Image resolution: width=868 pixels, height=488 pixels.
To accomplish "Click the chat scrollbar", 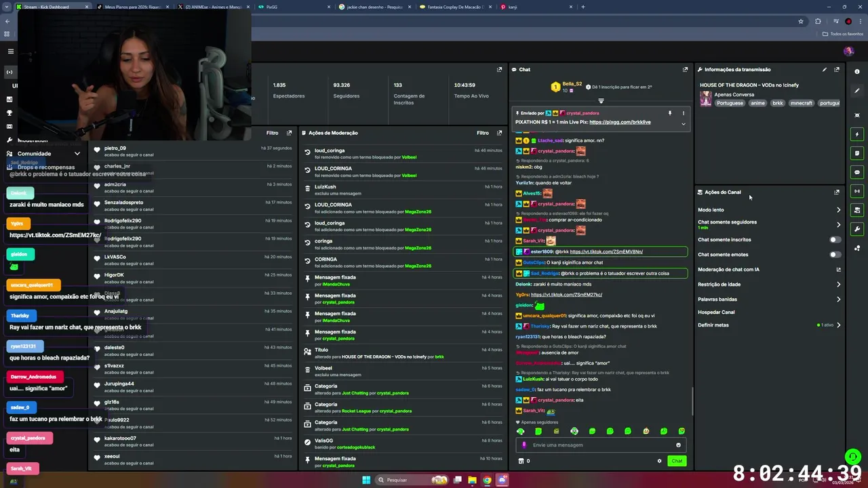I will (692, 401).
